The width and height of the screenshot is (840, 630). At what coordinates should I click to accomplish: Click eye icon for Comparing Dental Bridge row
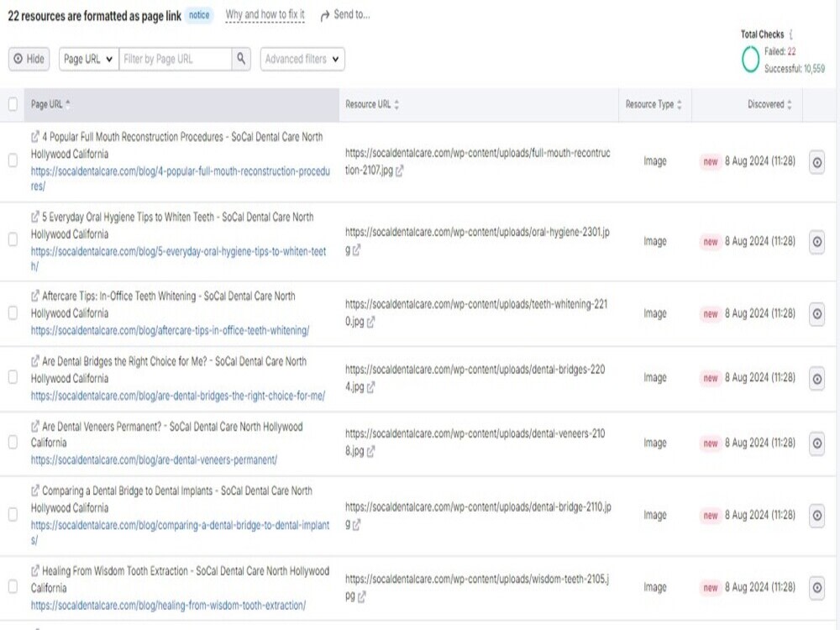817,516
